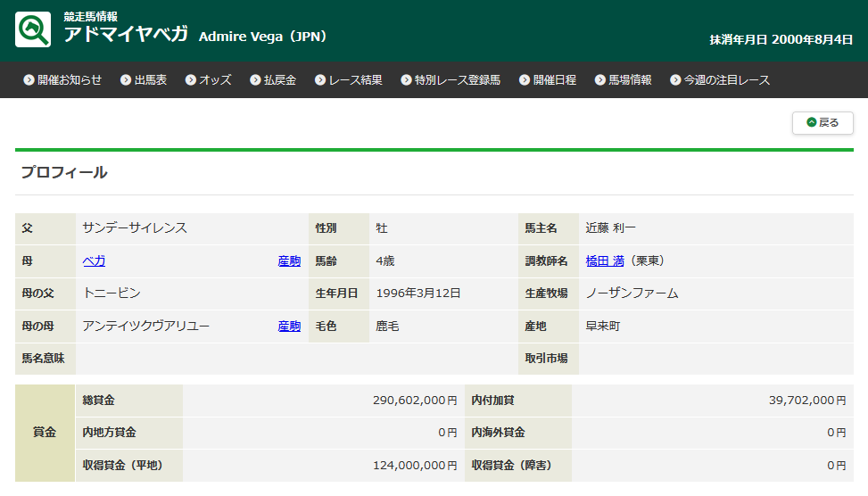Image resolution: width=868 pixels, height=496 pixels.
Task: Click the arrow icon beside 開催日程
Action: point(525,79)
